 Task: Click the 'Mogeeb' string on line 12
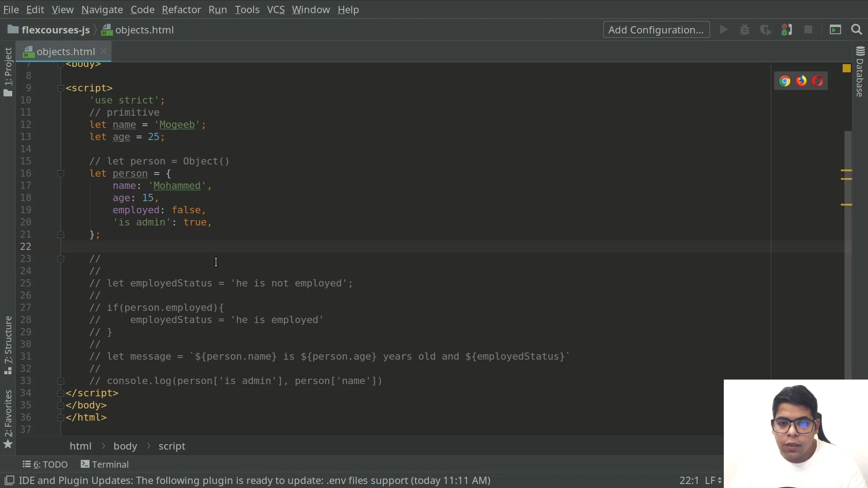(x=177, y=125)
